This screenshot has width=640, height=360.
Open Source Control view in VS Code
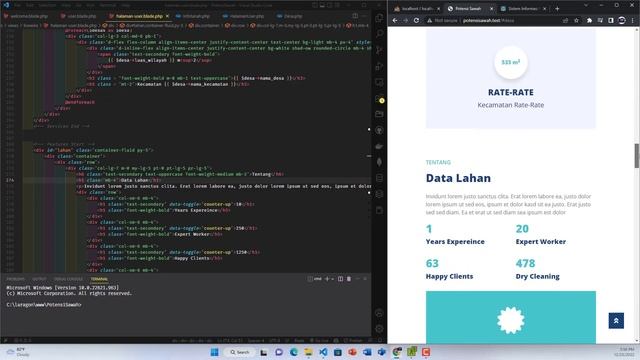pos(379,50)
